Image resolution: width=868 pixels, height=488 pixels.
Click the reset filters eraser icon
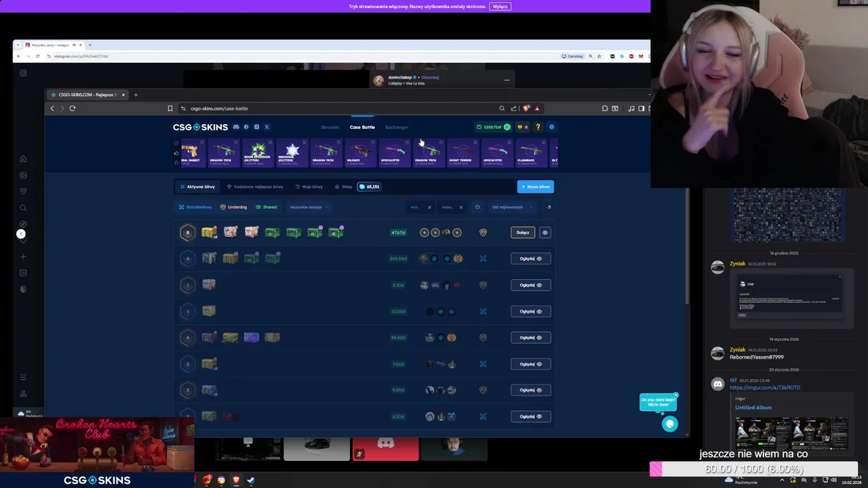click(x=549, y=207)
